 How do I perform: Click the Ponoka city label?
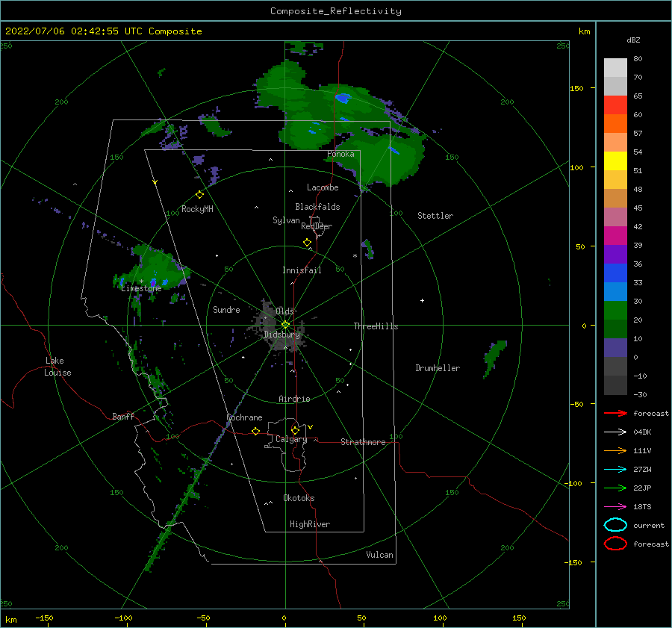340,154
